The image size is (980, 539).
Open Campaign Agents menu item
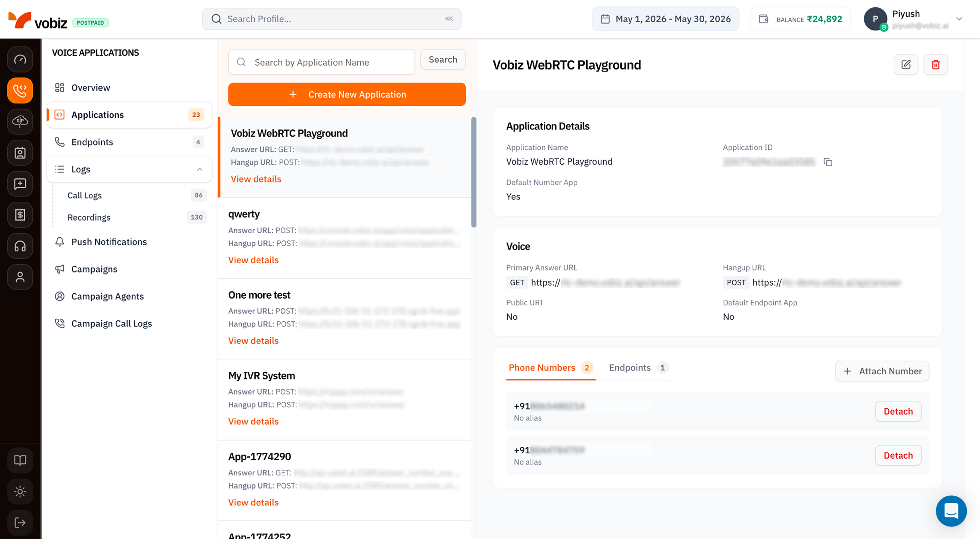129,296
